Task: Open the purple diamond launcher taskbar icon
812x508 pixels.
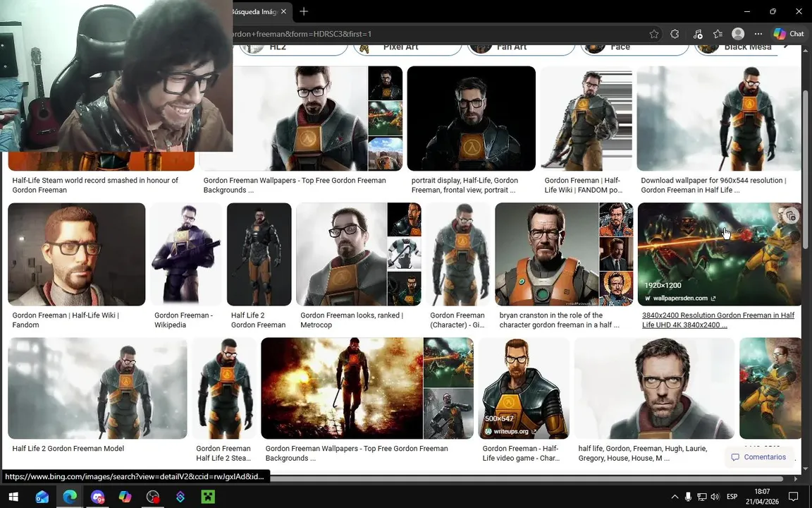Action: point(180,497)
